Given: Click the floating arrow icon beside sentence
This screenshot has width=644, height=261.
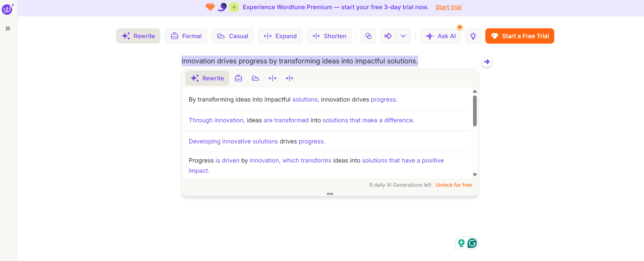Looking at the screenshot, I should [x=487, y=62].
